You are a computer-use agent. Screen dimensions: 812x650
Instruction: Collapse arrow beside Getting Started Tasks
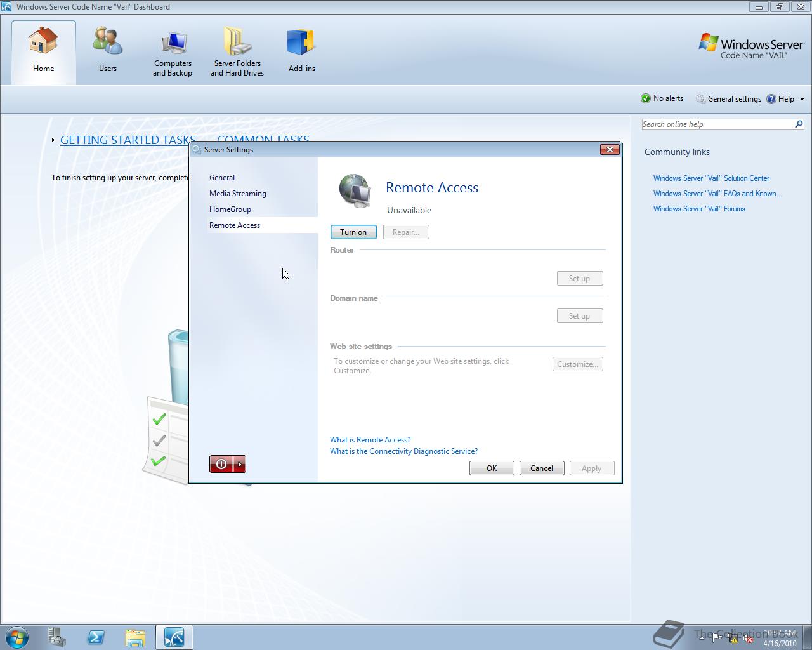coord(53,140)
